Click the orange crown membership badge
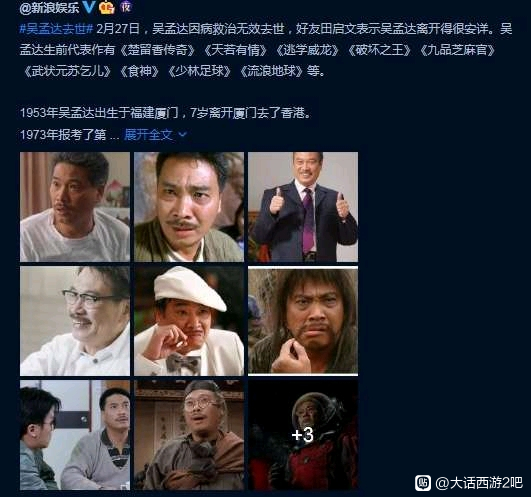Screen dimensions: 531x497 (107, 7)
